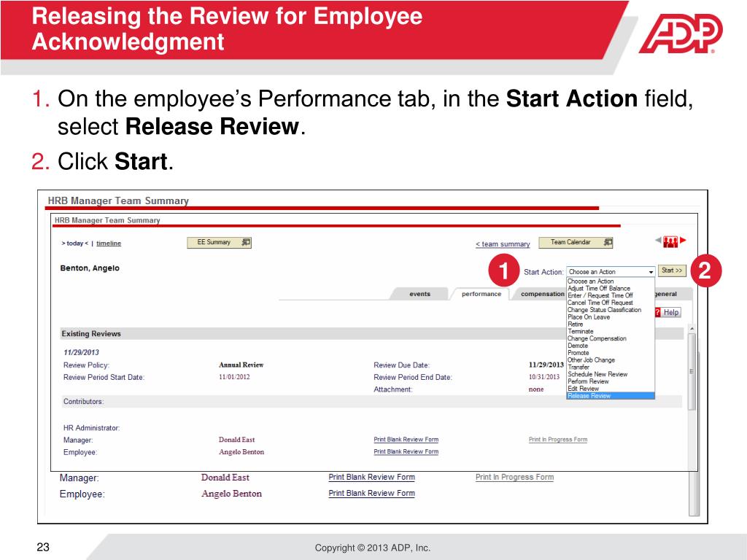Go to next employee right arrow
This screenshot has width=747, height=560.
tap(683, 241)
